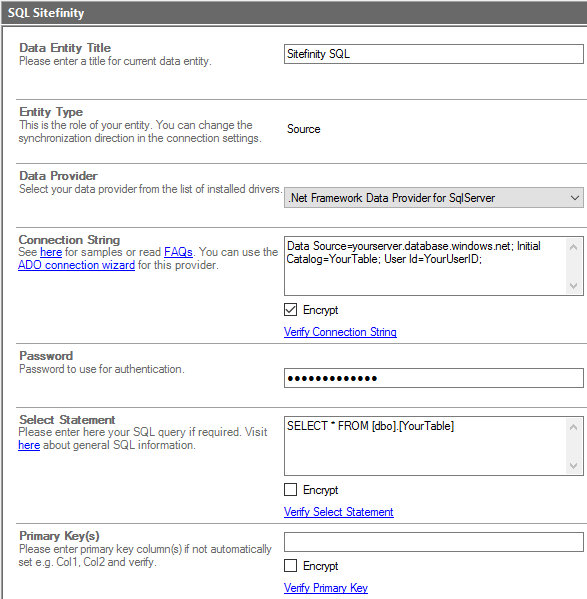Click Connection String scrollbar down arrow

coord(573,285)
